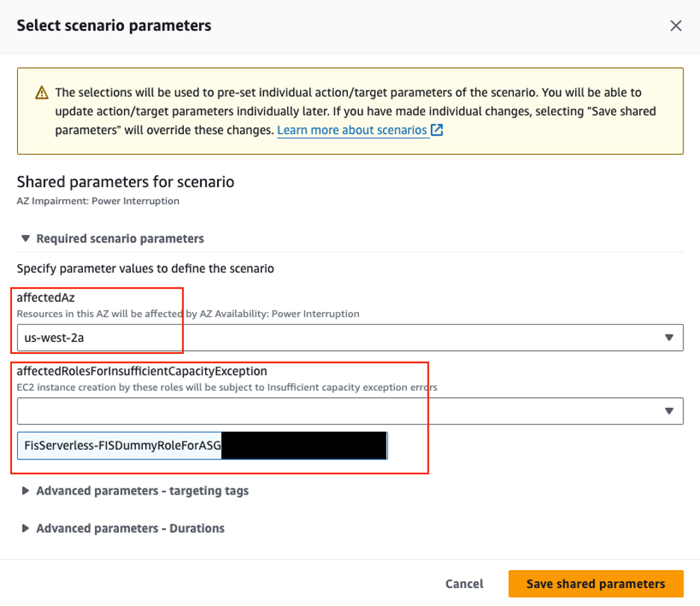
Task: Click the Save shared parameters button
Action: pos(595,584)
